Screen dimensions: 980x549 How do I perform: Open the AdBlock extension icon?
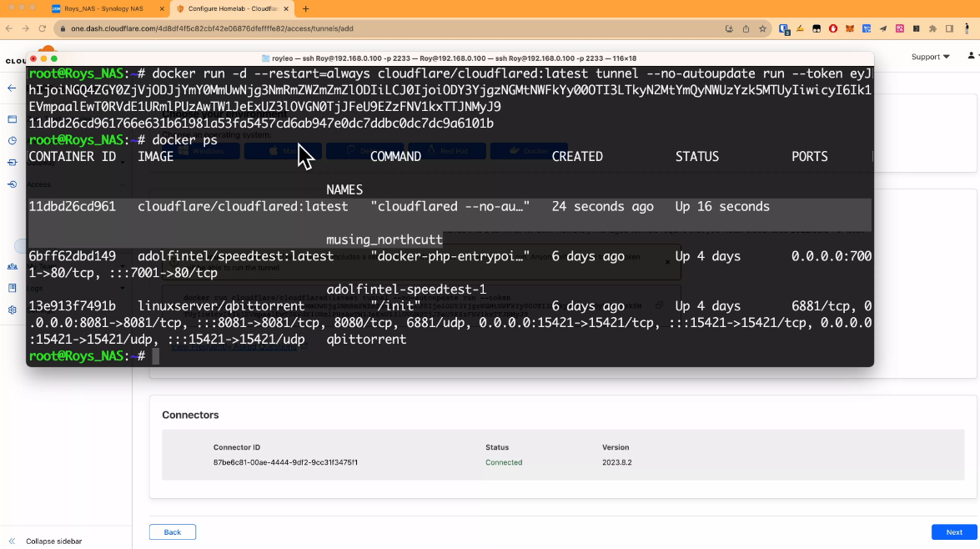pos(834,28)
